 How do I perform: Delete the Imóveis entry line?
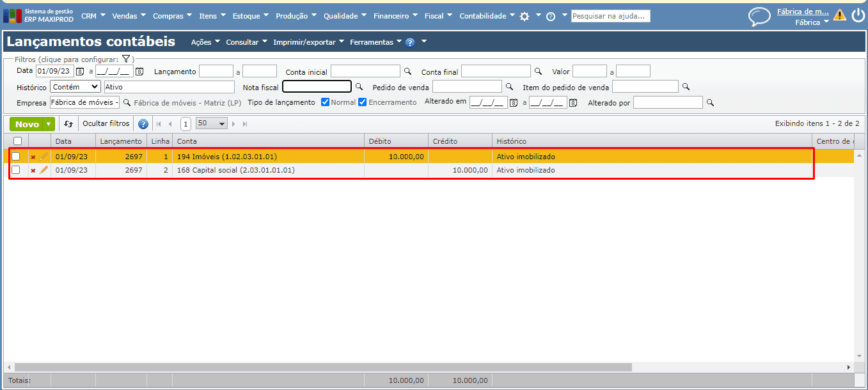33,157
